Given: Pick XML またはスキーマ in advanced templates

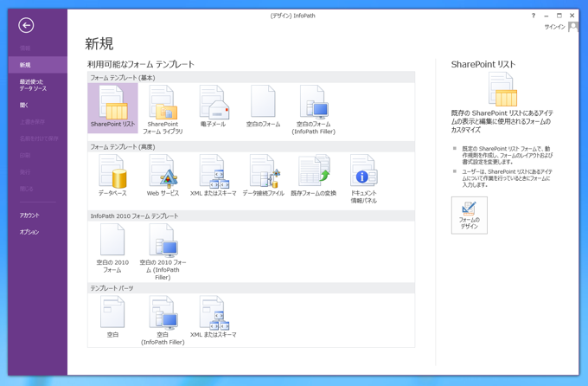Looking at the screenshot, I should [x=213, y=176].
